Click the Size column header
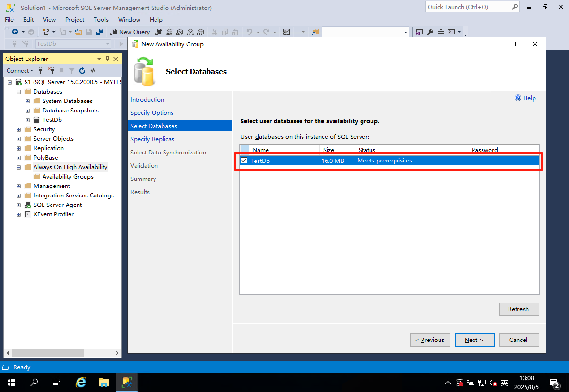The height and width of the screenshot is (392, 569). click(x=337, y=150)
